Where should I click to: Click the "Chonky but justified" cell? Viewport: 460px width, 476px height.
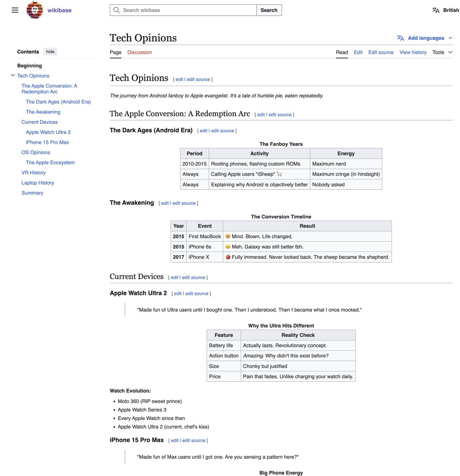(x=298, y=366)
